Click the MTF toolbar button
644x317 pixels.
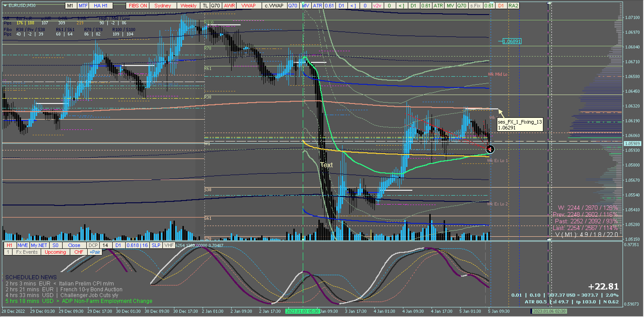[83, 6]
